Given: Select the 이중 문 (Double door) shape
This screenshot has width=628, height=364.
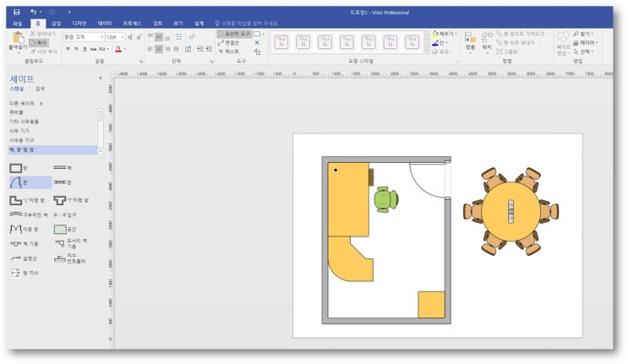Looking at the screenshot, I should [24, 229].
